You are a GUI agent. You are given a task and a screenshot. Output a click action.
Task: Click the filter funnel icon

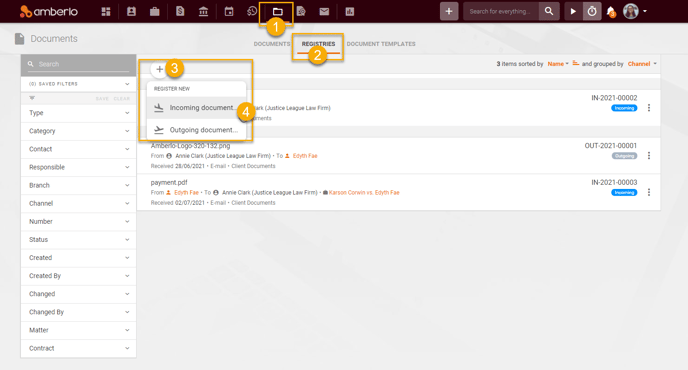point(32,98)
